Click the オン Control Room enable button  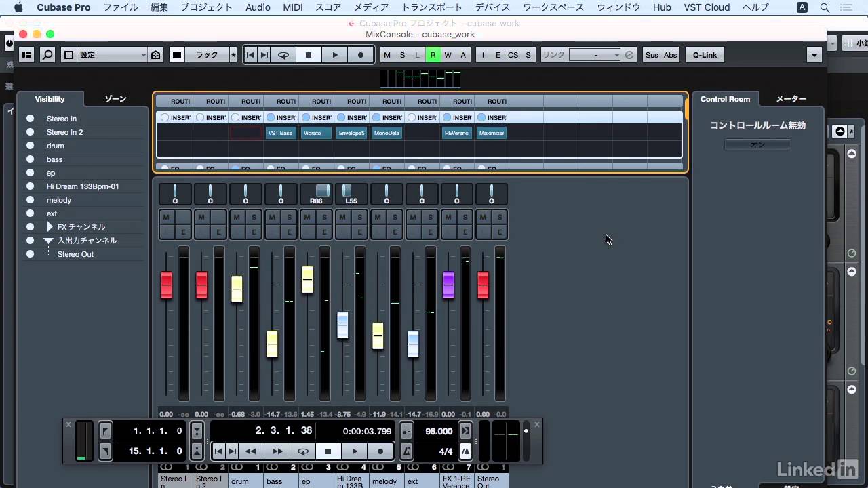[757, 144]
